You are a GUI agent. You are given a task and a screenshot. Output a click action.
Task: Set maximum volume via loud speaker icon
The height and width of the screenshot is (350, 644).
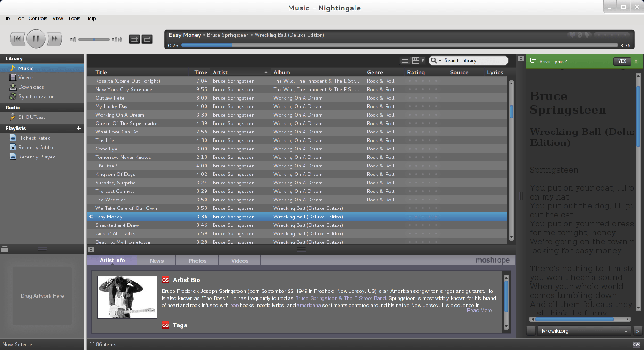pos(117,39)
